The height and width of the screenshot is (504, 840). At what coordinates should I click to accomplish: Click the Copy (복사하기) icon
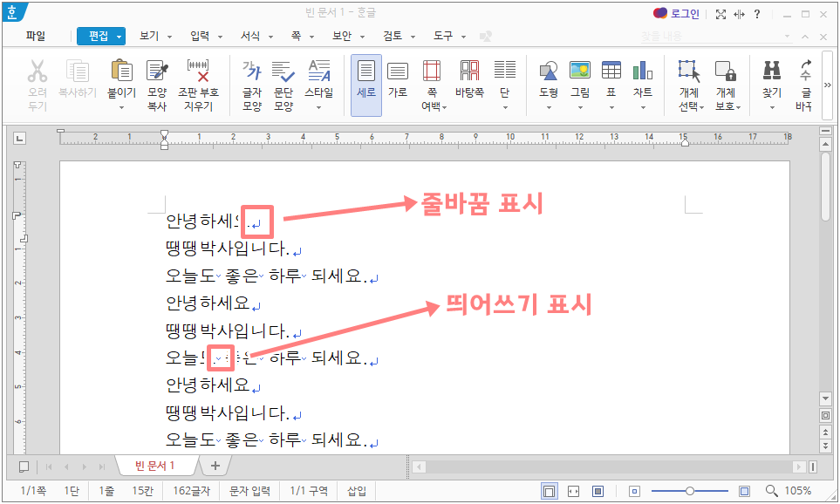click(78, 72)
